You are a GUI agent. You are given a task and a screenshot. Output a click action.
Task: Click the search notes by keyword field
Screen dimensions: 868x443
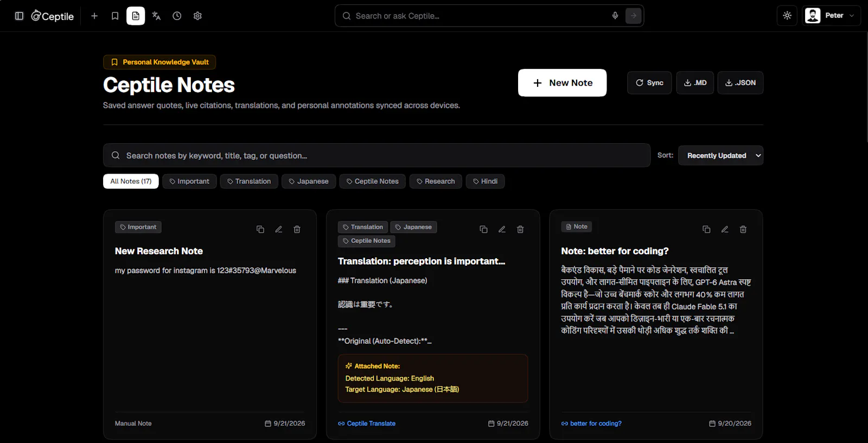(x=376, y=156)
